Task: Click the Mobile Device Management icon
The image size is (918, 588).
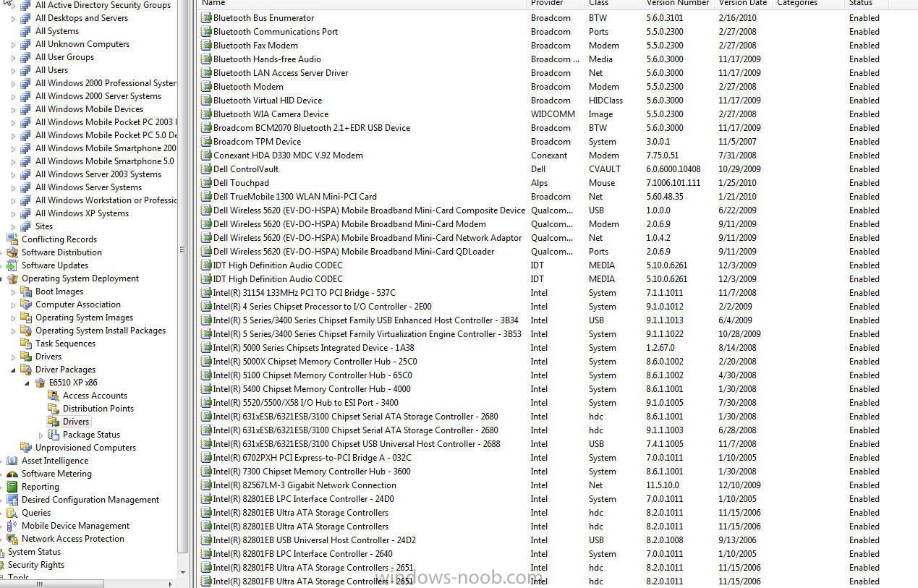Action: [x=12, y=526]
